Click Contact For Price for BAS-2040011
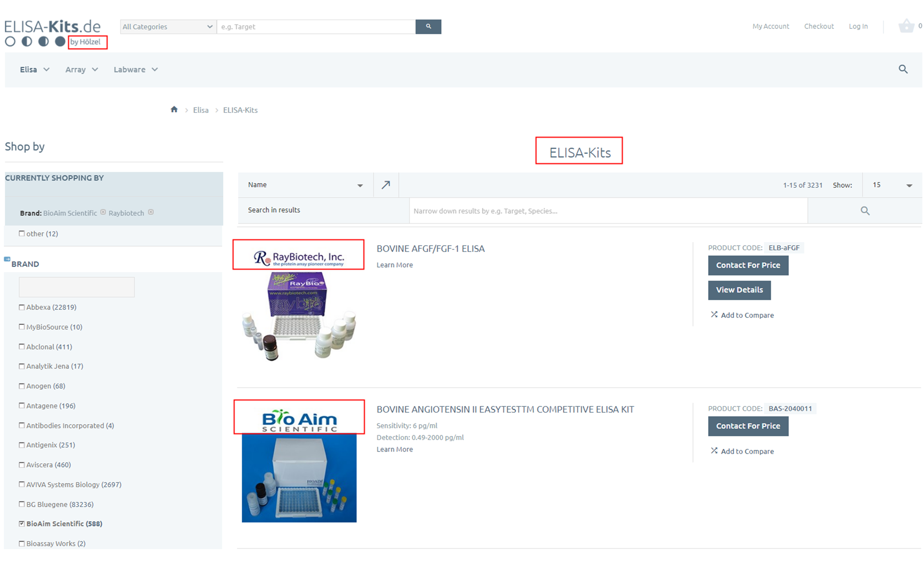This screenshot has width=924, height=562. point(748,426)
